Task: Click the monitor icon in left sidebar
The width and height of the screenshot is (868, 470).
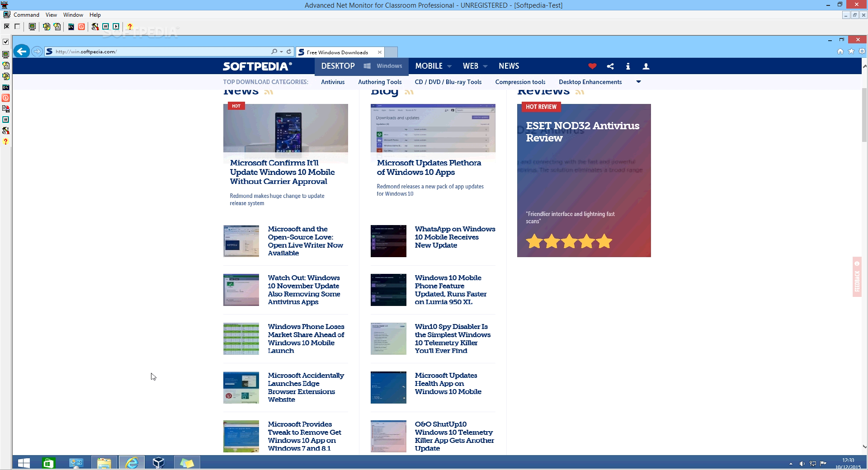Action: (6, 54)
